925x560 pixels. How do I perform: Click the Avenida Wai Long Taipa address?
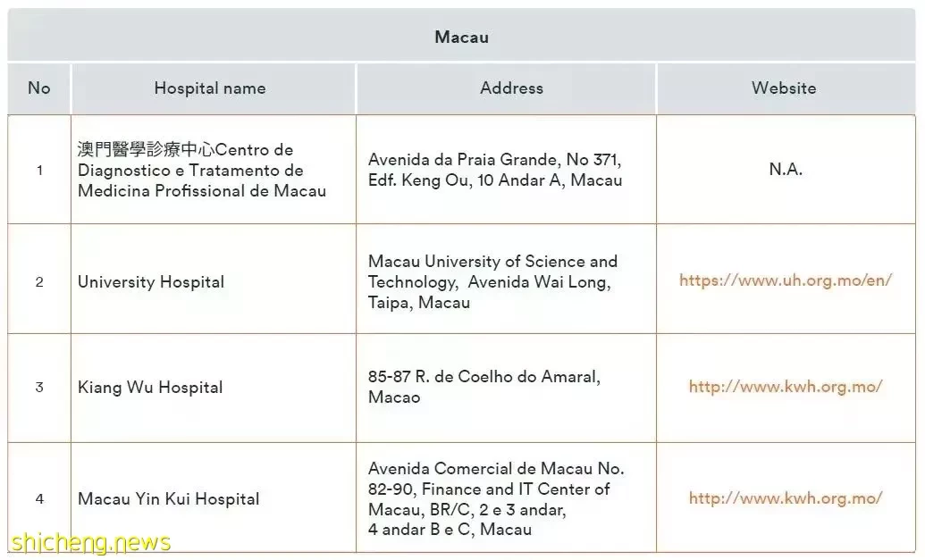click(x=492, y=281)
